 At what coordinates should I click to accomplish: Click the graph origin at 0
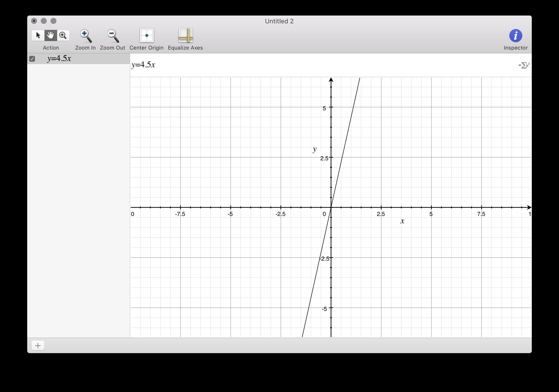(x=331, y=207)
